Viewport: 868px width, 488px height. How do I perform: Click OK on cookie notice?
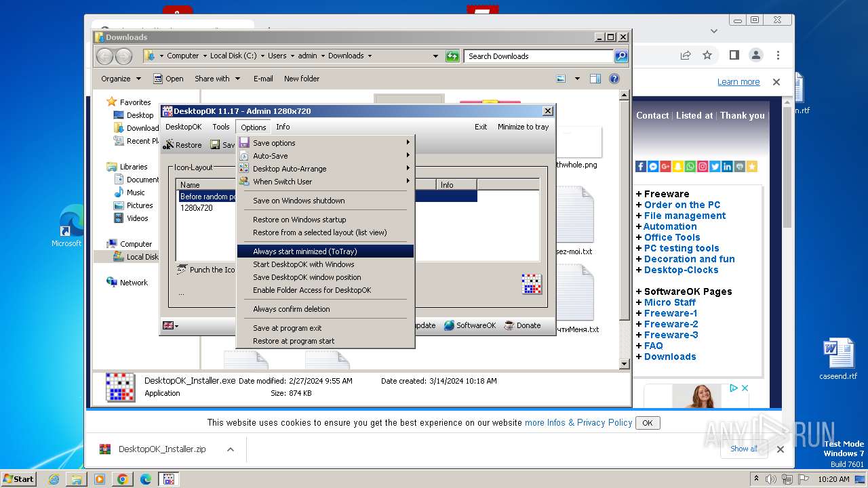coord(648,423)
